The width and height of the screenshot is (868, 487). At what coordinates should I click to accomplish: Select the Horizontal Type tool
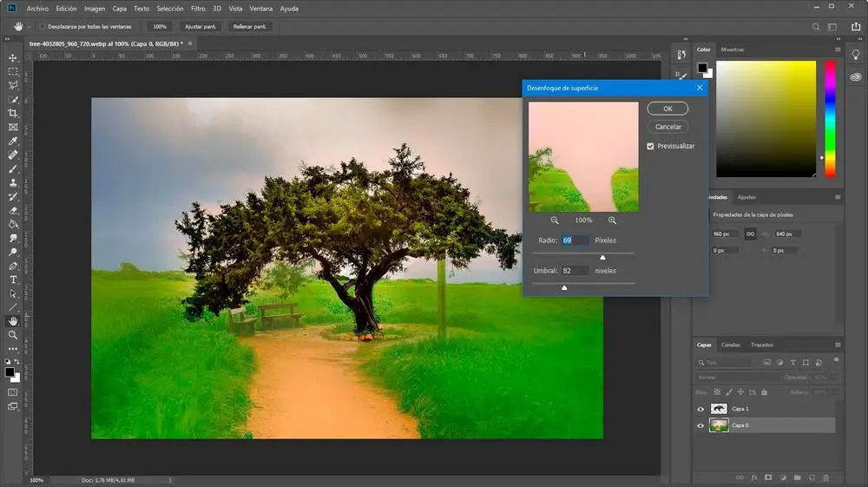tap(13, 280)
